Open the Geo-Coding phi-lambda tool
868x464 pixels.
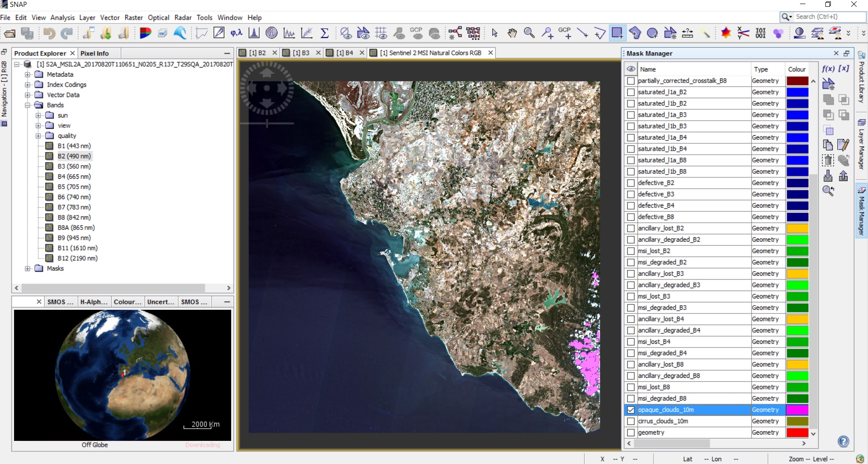point(236,33)
